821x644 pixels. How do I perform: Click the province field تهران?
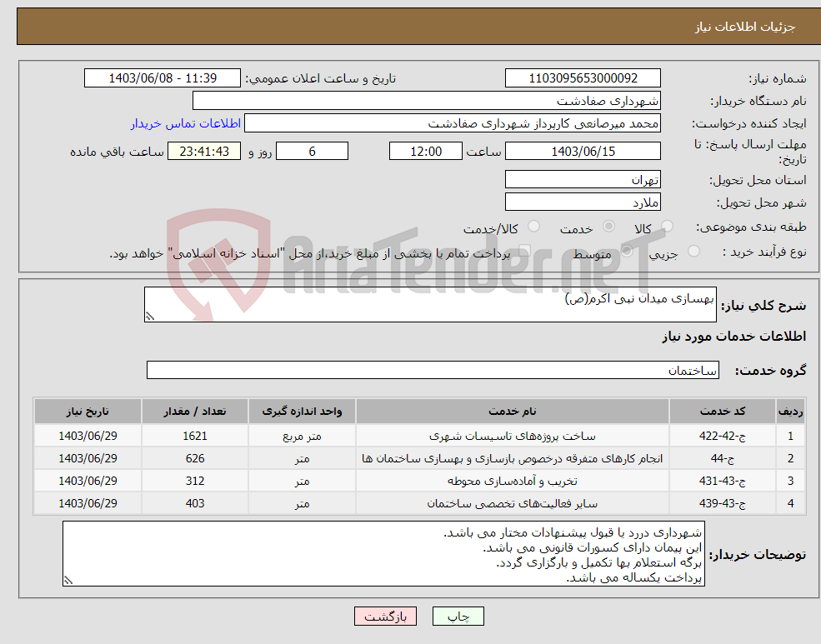click(x=583, y=179)
